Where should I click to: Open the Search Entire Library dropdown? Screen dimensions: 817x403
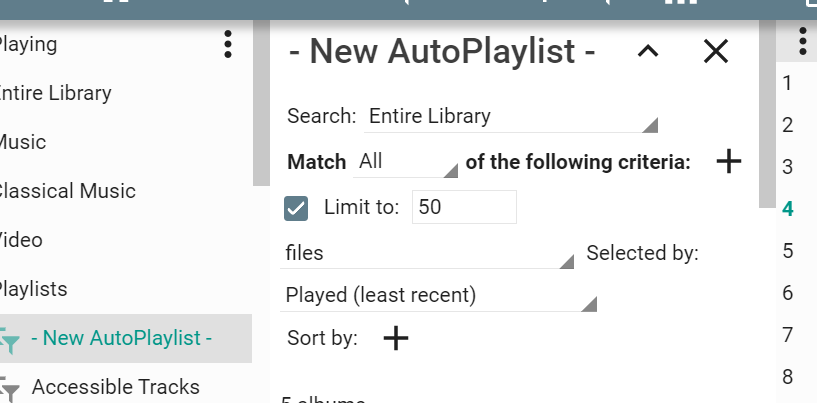tap(512, 117)
